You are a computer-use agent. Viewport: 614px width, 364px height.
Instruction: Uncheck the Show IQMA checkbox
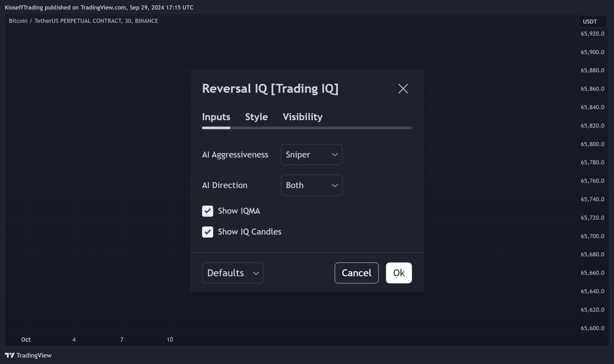tap(208, 211)
